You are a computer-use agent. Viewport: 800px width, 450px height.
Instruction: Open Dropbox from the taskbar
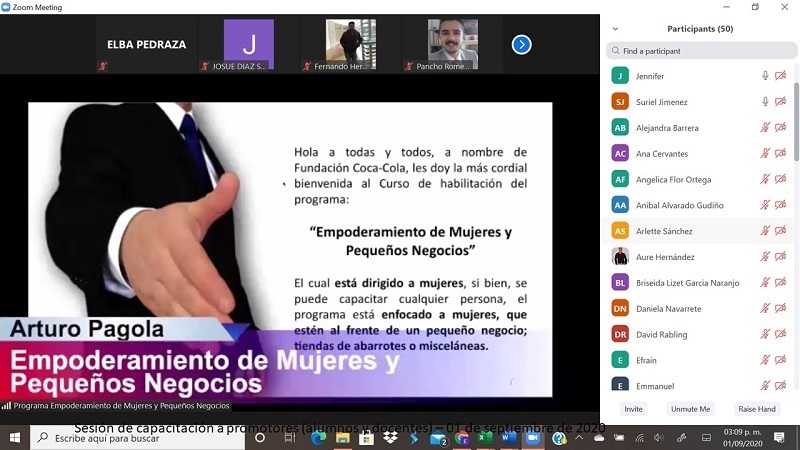(390, 438)
